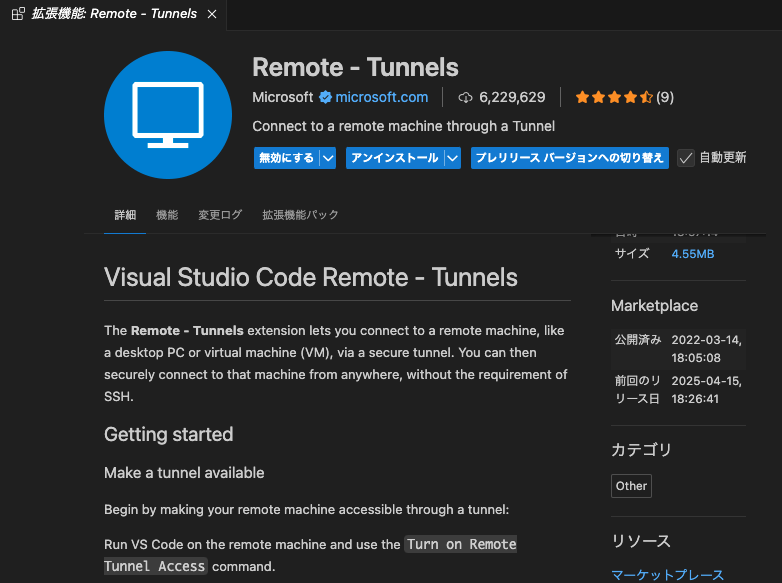
Task: Click the Other category tag
Action: [x=631, y=486]
